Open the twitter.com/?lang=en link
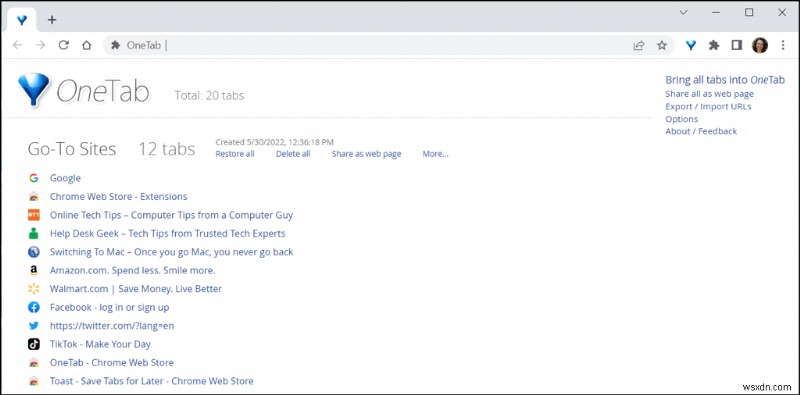 click(112, 326)
